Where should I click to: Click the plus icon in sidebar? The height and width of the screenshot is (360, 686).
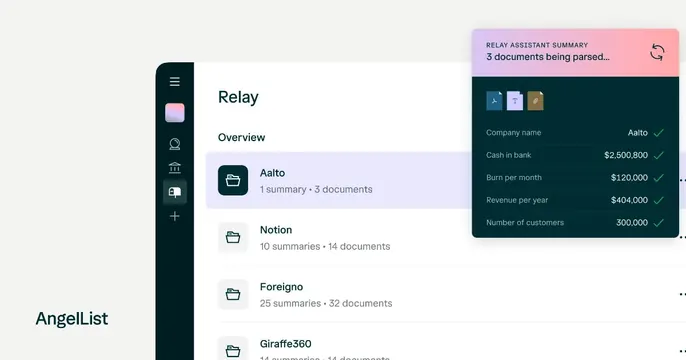click(x=175, y=216)
